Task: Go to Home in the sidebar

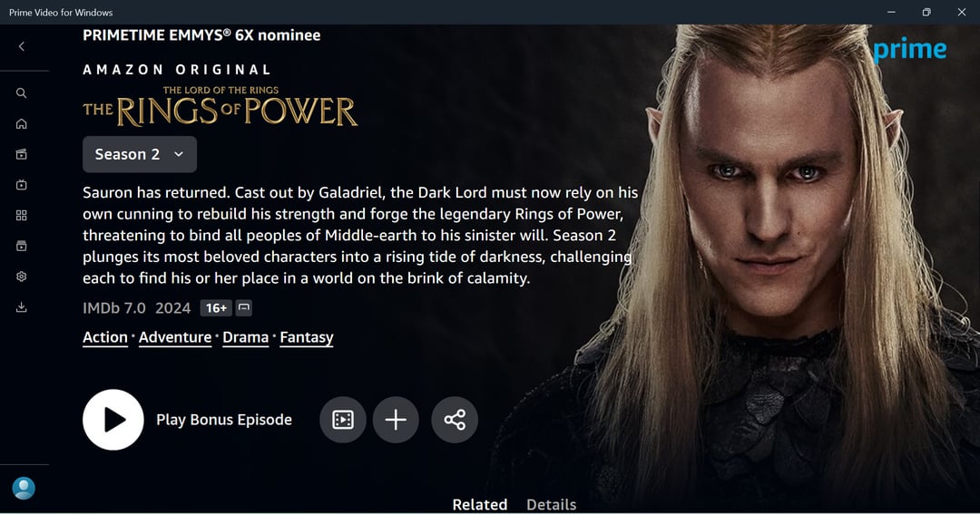Action: (21, 123)
